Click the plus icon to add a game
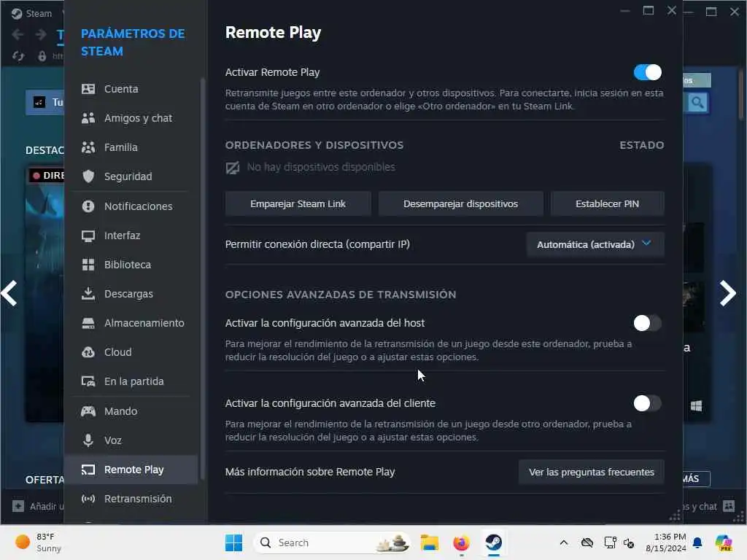The width and height of the screenshot is (747, 560). pyautogui.click(x=18, y=506)
